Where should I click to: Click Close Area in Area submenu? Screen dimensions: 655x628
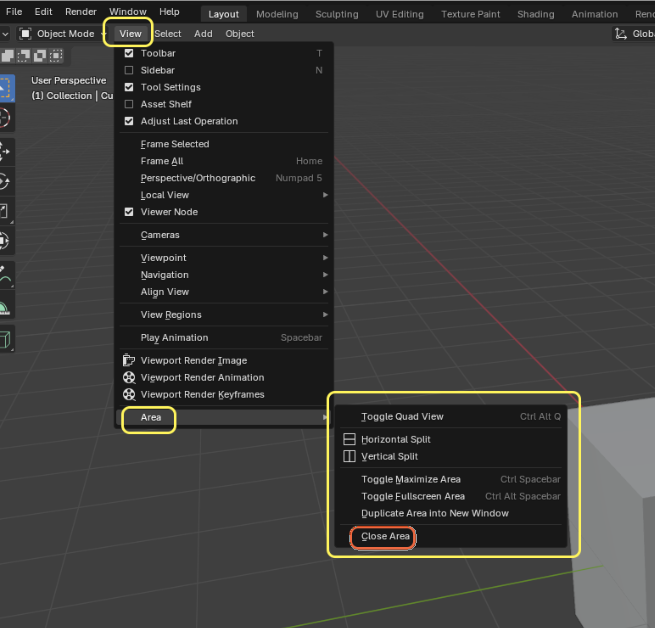tap(385, 537)
